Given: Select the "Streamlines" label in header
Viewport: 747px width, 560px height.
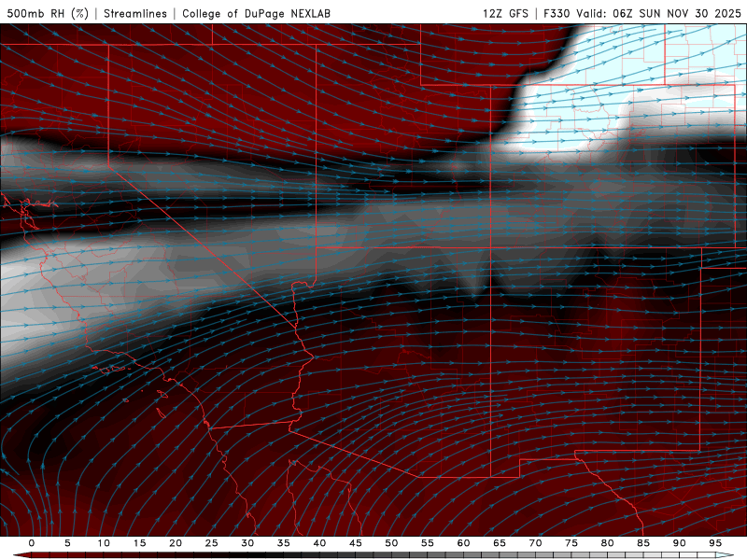Looking at the screenshot, I should (x=135, y=13).
